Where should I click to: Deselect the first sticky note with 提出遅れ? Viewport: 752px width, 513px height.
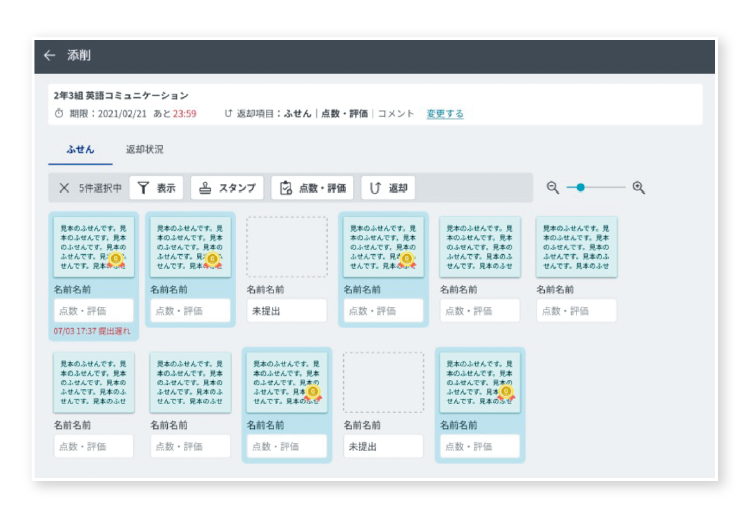(94, 247)
